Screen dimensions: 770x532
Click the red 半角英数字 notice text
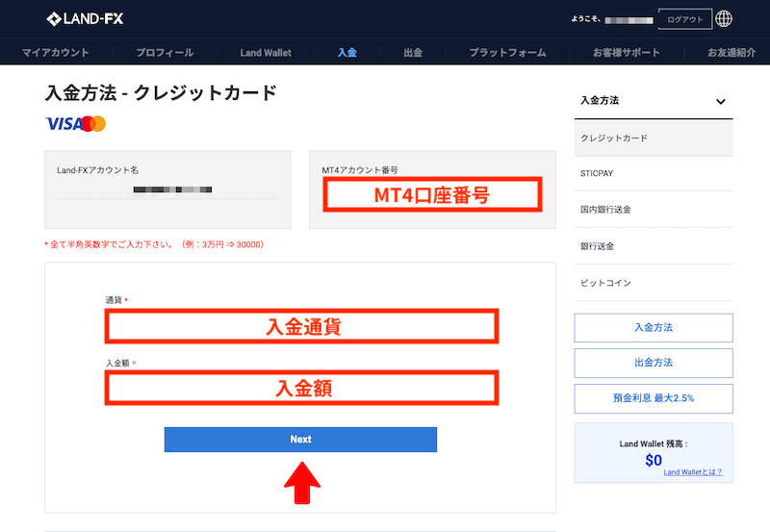(154, 244)
